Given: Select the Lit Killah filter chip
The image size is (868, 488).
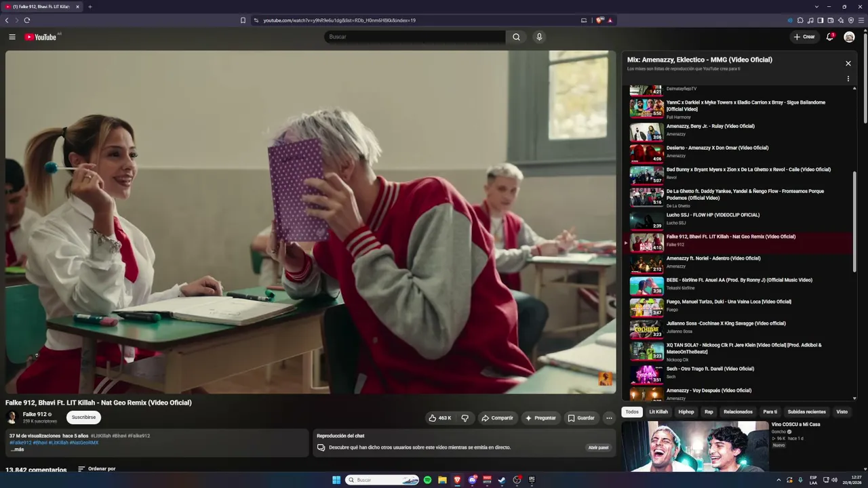Looking at the screenshot, I should coord(658,411).
